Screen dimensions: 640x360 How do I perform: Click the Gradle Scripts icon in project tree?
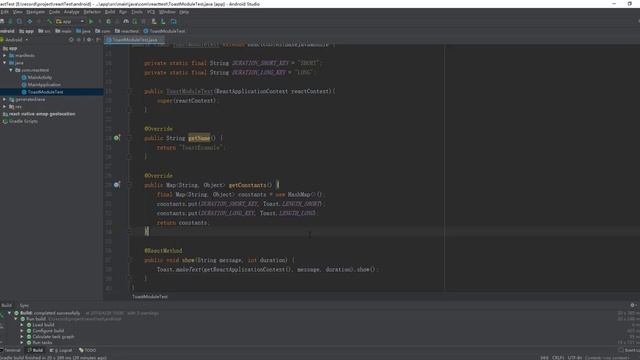coord(5,121)
